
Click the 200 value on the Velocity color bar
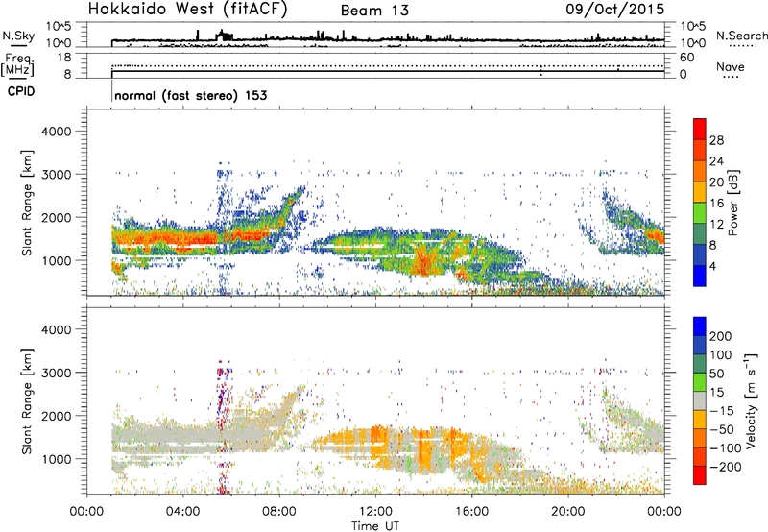[x=721, y=336]
